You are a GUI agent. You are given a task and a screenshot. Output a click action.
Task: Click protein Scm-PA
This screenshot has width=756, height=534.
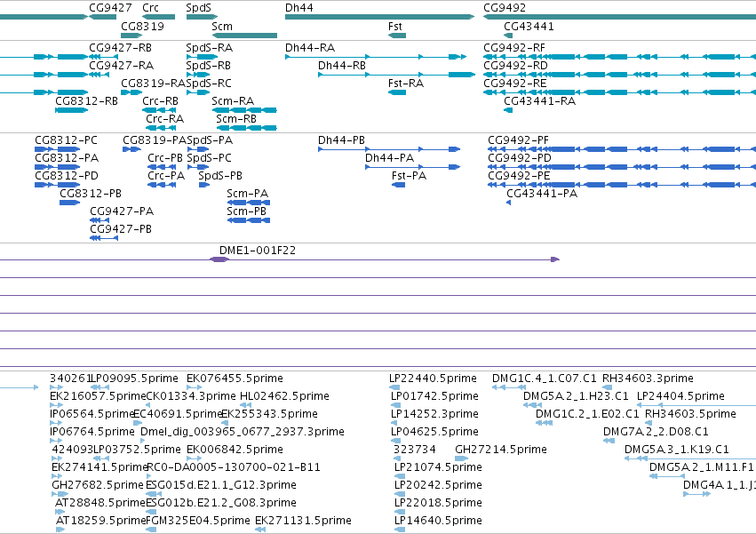(x=249, y=203)
